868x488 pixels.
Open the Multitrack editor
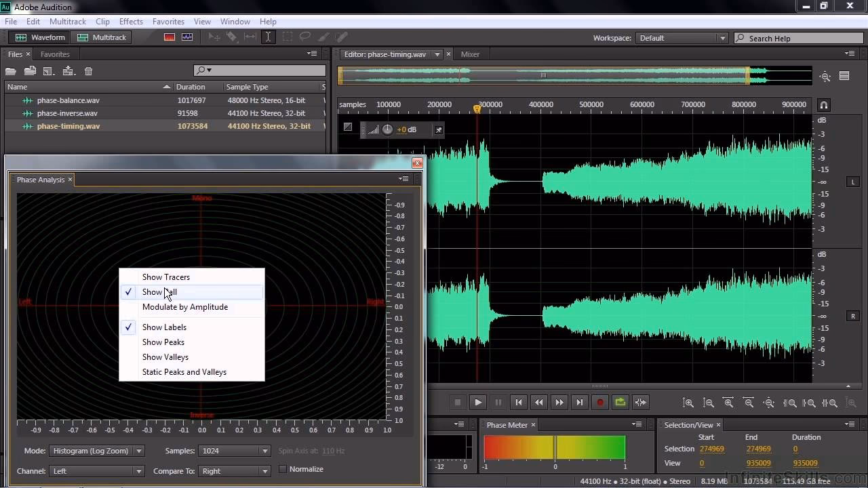[x=102, y=37]
